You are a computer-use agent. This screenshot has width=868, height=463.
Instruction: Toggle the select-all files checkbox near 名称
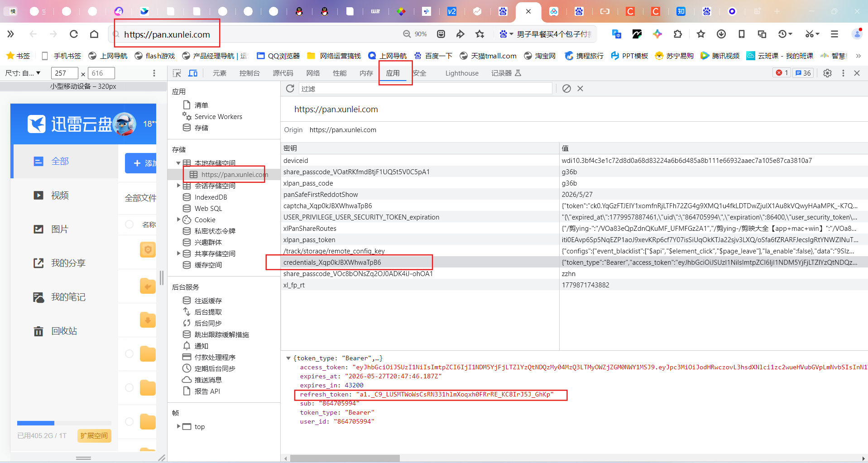tap(129, 224)
